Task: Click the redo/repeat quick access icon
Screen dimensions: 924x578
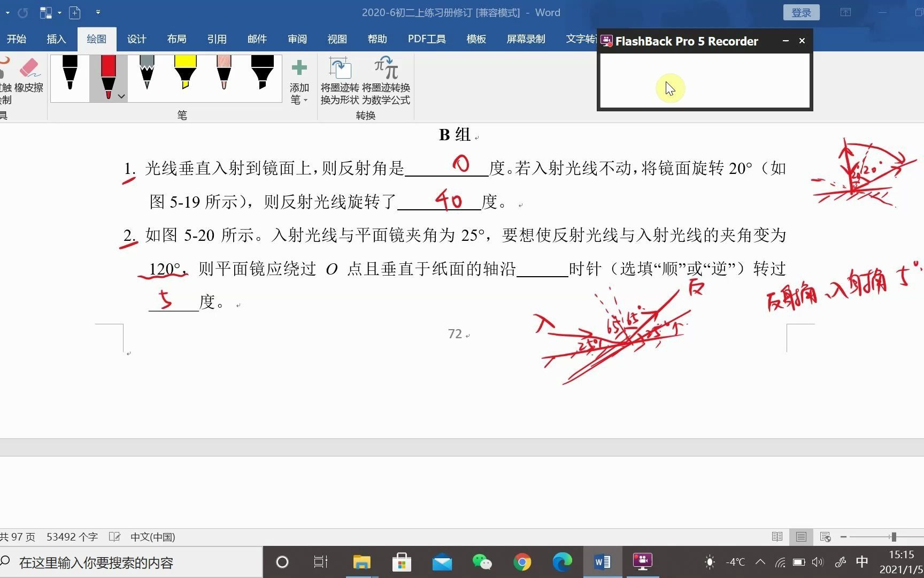Action: (22, 12)
